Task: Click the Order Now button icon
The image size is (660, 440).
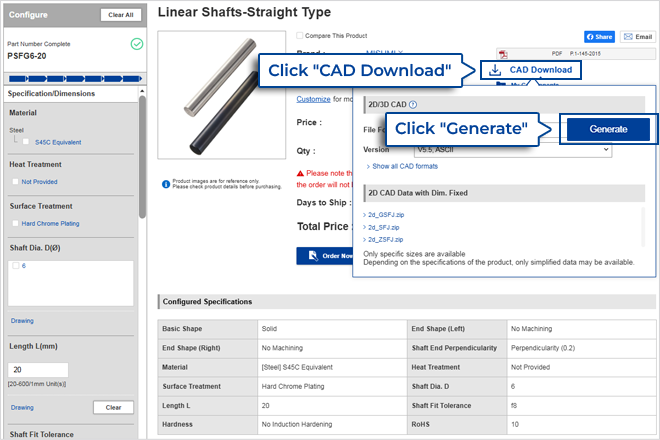Action: point(311,255)
